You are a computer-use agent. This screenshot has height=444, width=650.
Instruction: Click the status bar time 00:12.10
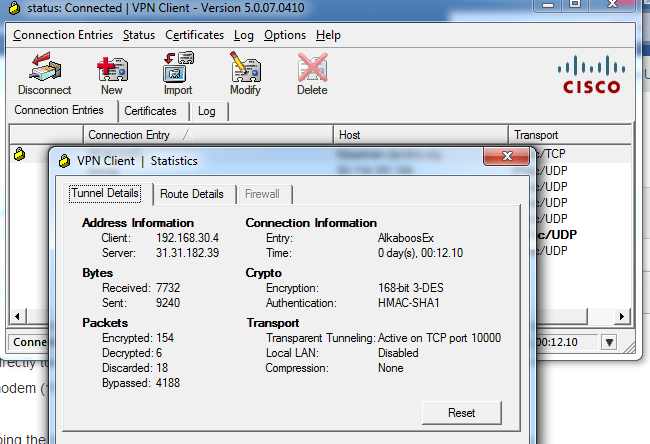(556, 342)
